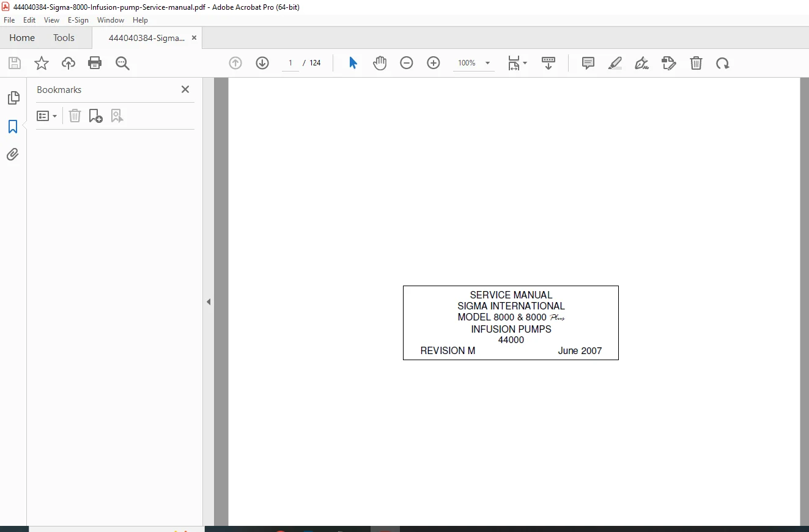Toggle the Bookmarks panel icon

tap(13, 127)
